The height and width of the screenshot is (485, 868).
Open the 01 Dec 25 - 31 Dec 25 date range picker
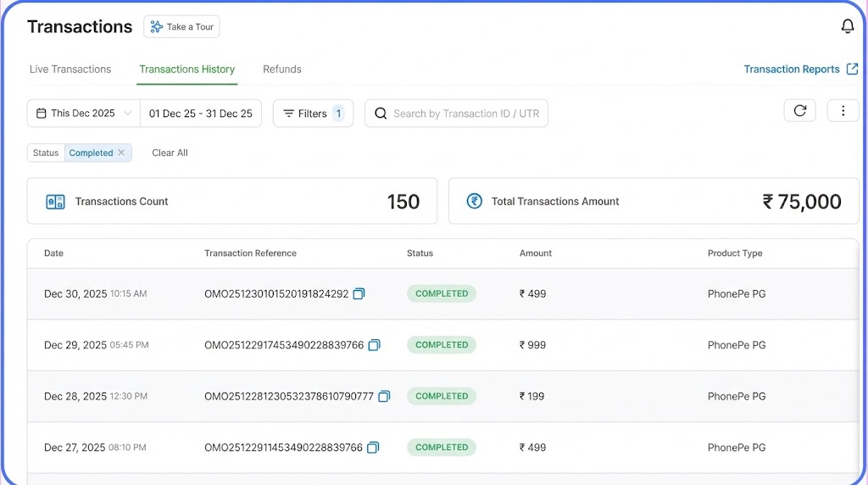[201, 114]
